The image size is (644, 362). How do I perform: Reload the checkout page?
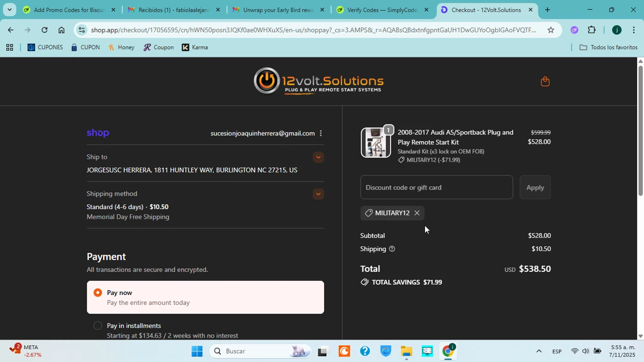click(x=44, y=30)
